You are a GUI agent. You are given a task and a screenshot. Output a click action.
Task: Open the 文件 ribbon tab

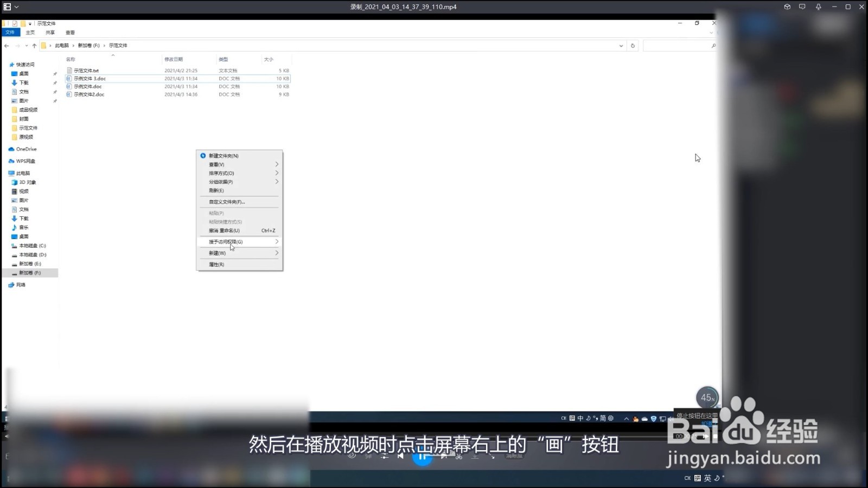coord(10,33)
